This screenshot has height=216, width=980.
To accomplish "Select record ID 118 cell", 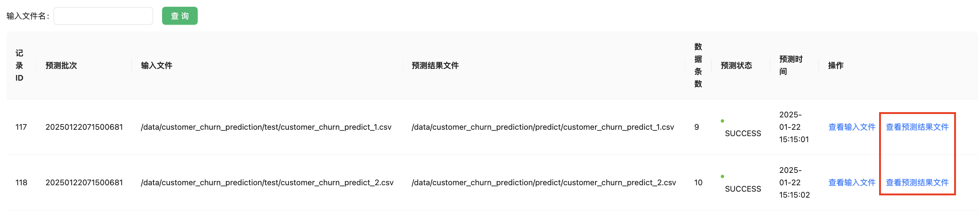I will [x=21, y=183].
